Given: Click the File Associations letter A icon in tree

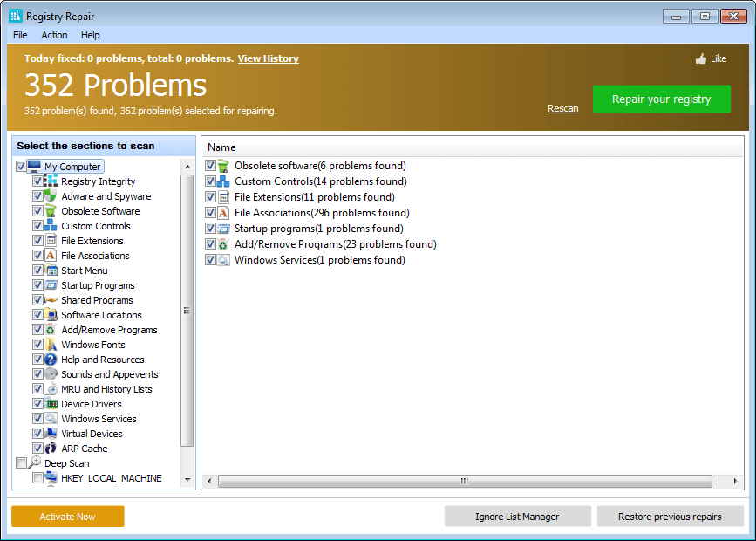Looking at the screenshot, I should tap(51, 256).
